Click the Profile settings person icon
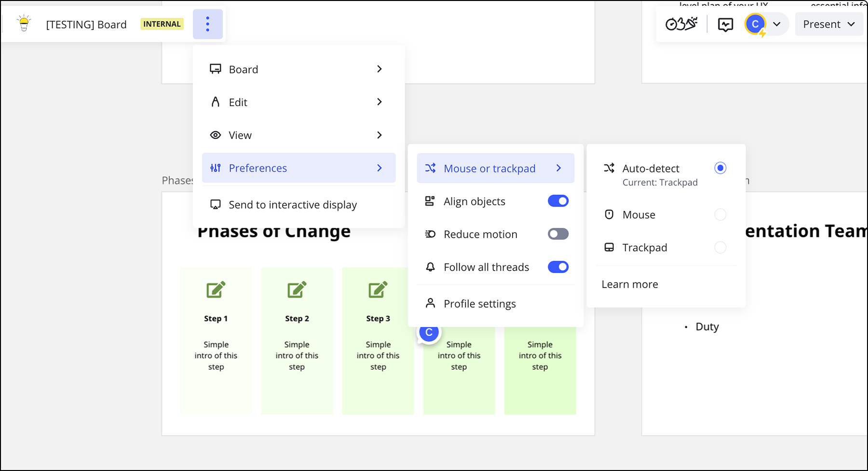The height and width of the screenshot is (471, 868). pos(430,303)
